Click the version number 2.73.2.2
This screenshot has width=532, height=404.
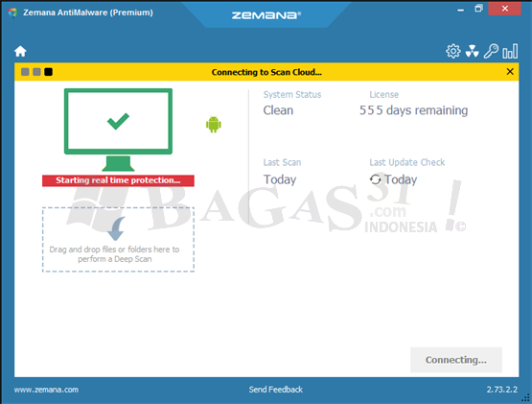pos(502,390)
